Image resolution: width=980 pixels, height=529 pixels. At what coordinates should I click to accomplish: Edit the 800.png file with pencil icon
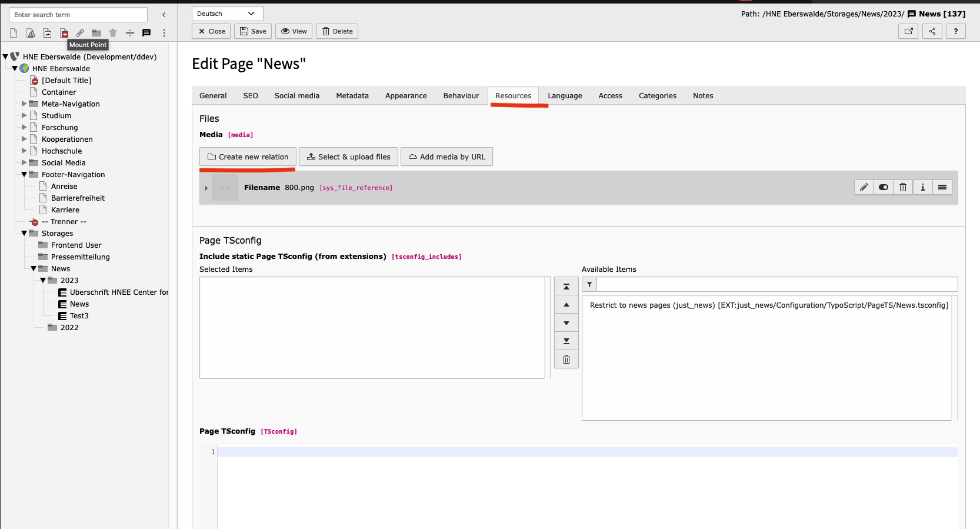coord(864,187)
